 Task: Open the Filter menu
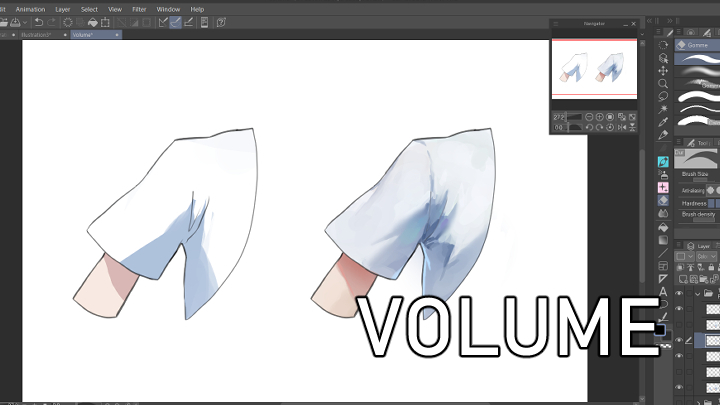139,9
